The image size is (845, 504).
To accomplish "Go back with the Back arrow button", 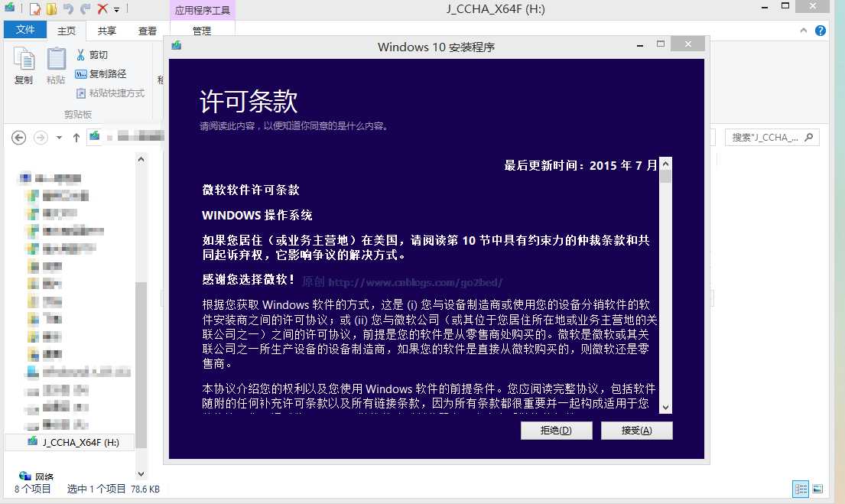I will coord(19,138).
